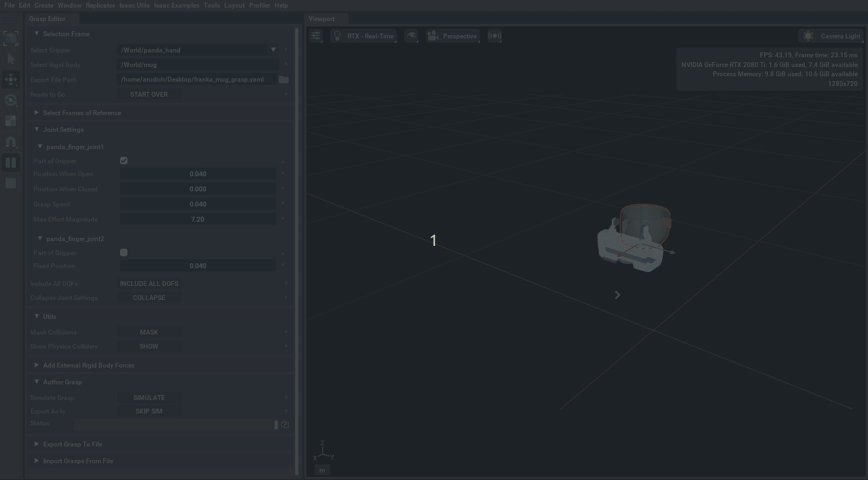This screenshot has height=480, width=868.
Task: Click the START OVER button
Action: [x=149, y=95]
